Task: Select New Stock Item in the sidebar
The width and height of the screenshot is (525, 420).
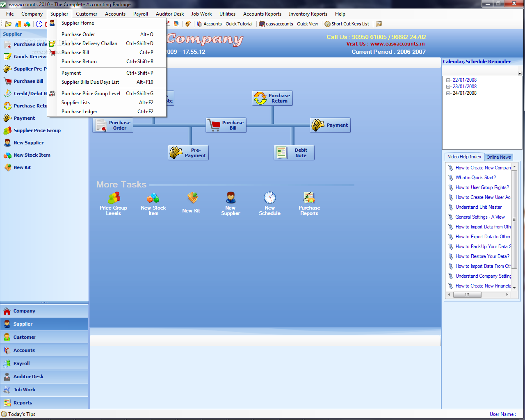Action: point(27,155)
